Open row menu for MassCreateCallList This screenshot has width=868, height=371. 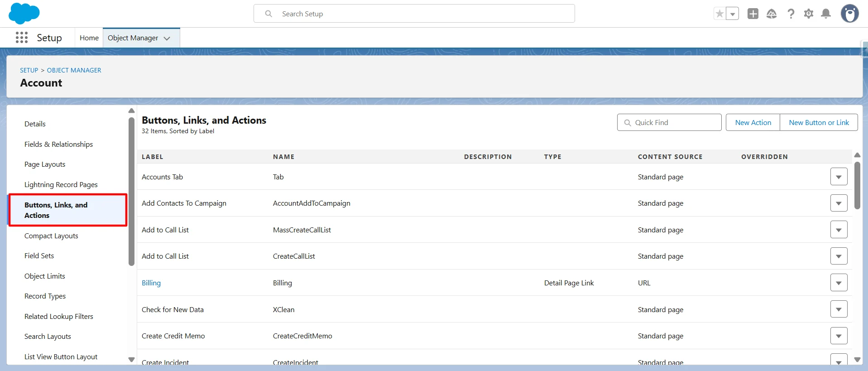click(839, 230)
